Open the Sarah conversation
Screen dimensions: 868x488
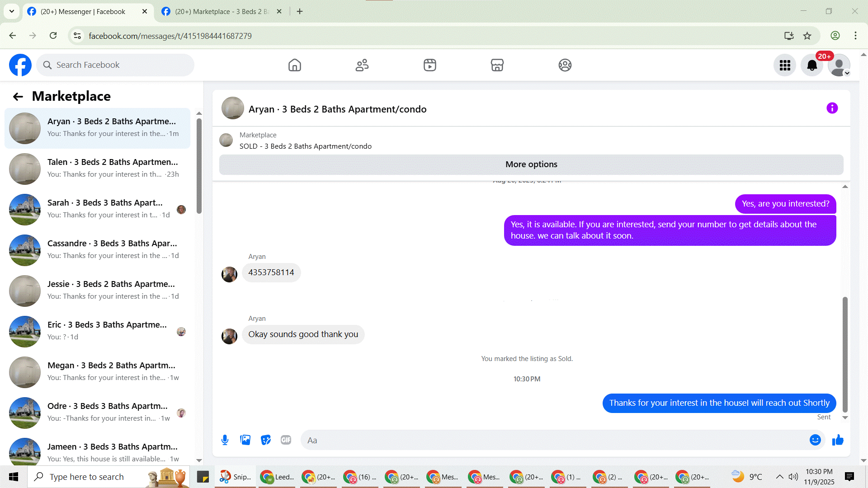click(x=97, y=209)
